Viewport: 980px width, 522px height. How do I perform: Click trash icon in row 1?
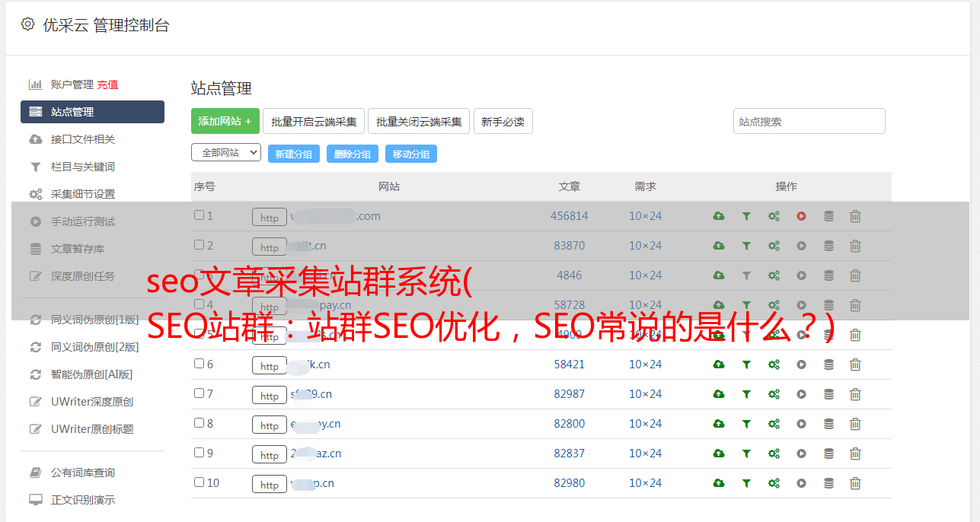pos(855,216)
